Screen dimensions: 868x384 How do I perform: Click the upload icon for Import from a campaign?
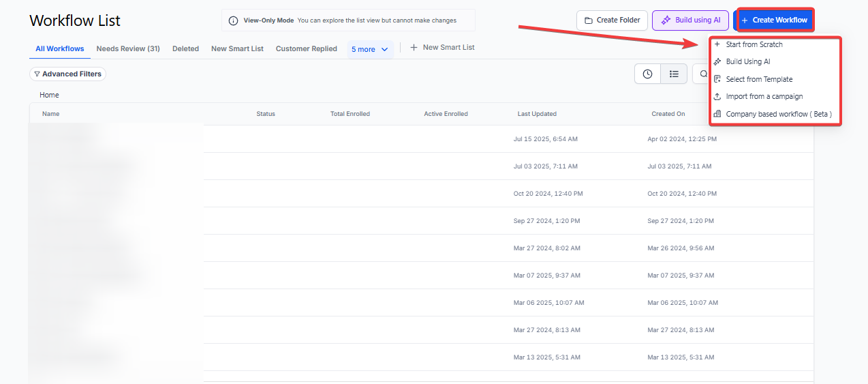pyautogui.click(x=717, y=96)
